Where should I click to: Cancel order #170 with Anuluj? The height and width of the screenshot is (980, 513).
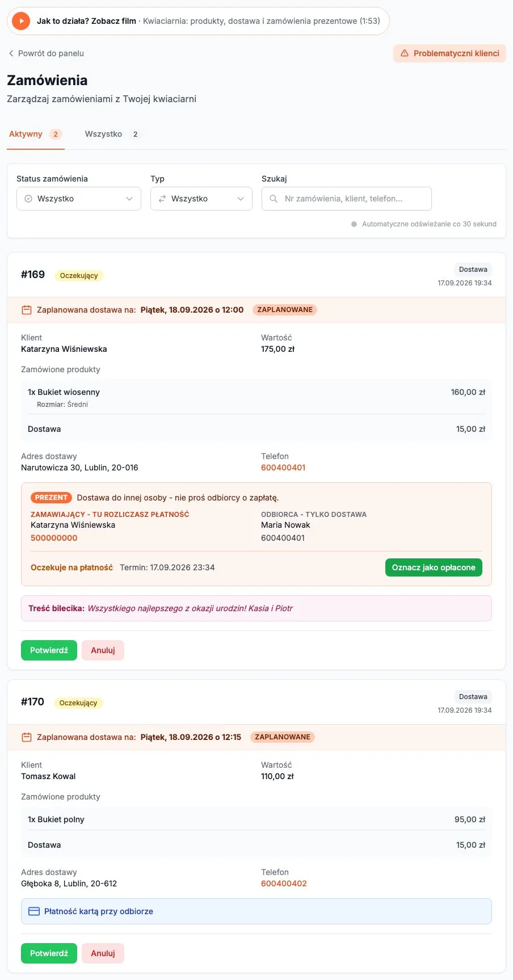[103, 953]
